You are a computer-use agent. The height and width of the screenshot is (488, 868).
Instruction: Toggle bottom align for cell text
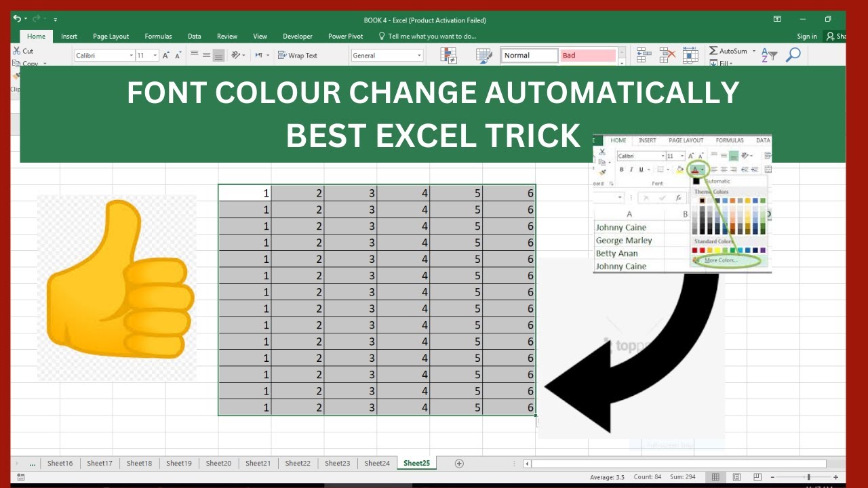(x=218, y=56)
